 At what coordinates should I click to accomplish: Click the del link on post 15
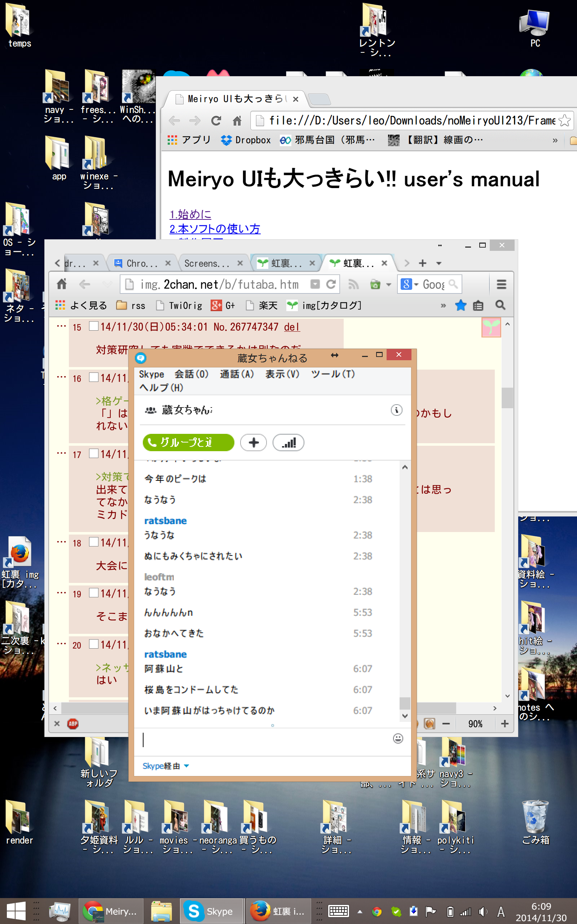pos(291,327)
